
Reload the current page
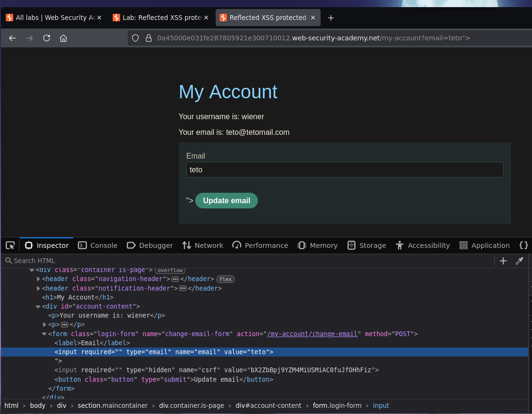coord(47,38)
